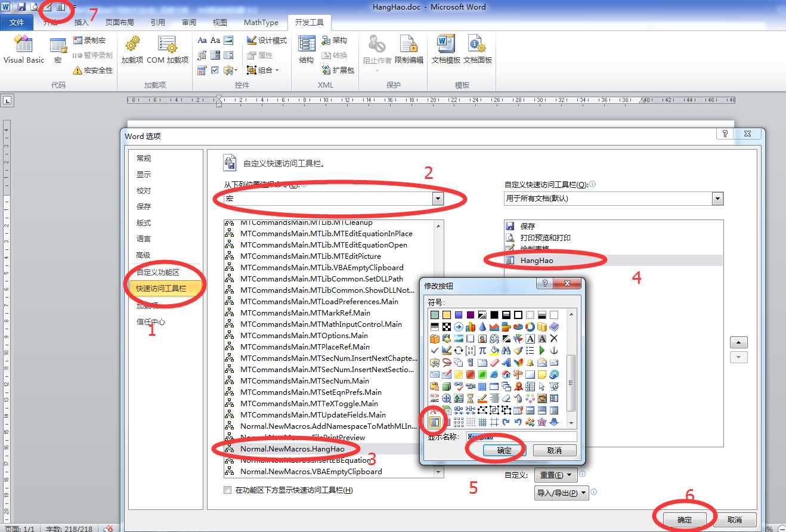Switch to 页面布局 ribbon tab
786x532 pixels.
point(119,23)
